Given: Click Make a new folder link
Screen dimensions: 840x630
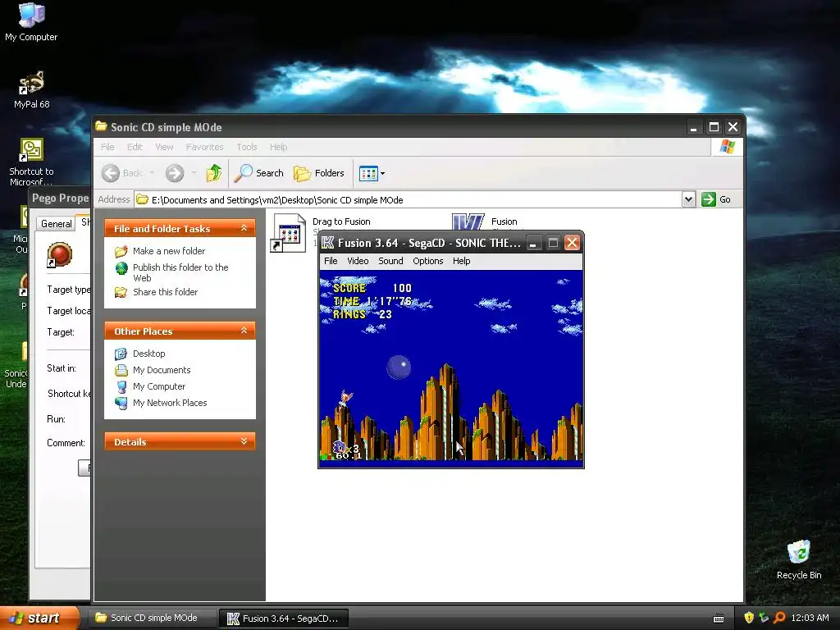Looking at the screenshot, I should [x=169, y=251].
